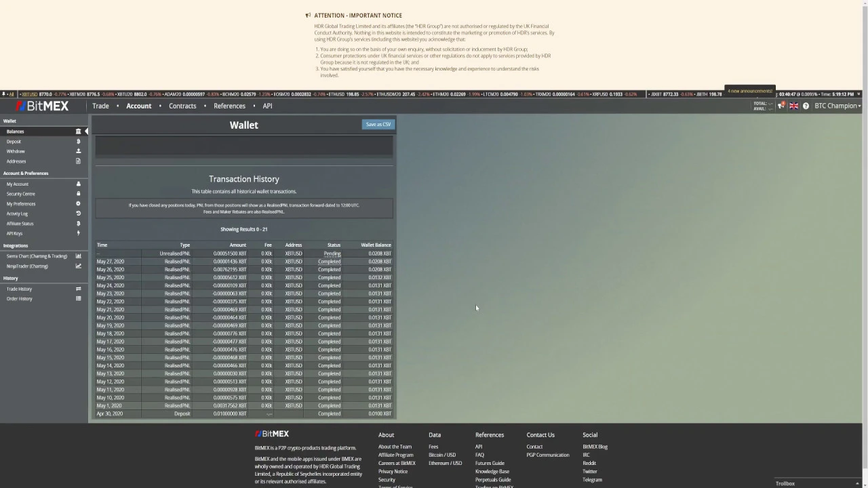Open Security Centre link
The width and height of the screenshot is (868, 488).
[x=20, y=194]
